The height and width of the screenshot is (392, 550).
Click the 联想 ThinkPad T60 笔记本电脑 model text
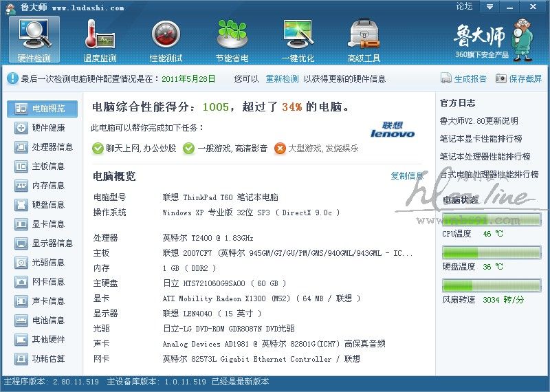pyautogui.click(x=220, y=197)
